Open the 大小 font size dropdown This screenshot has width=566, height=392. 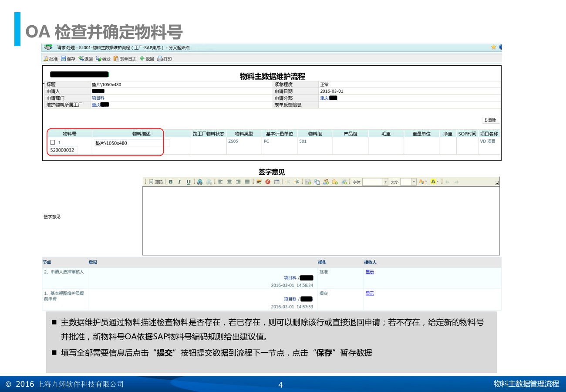tap(414, 182)
